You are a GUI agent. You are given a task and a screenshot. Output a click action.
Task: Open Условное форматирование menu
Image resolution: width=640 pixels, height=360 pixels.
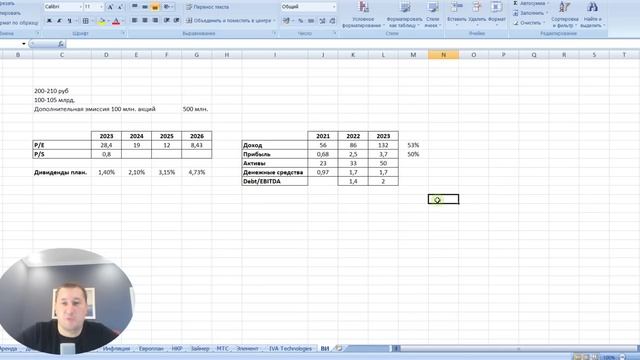pyautogui.click(x=363, y=15)
